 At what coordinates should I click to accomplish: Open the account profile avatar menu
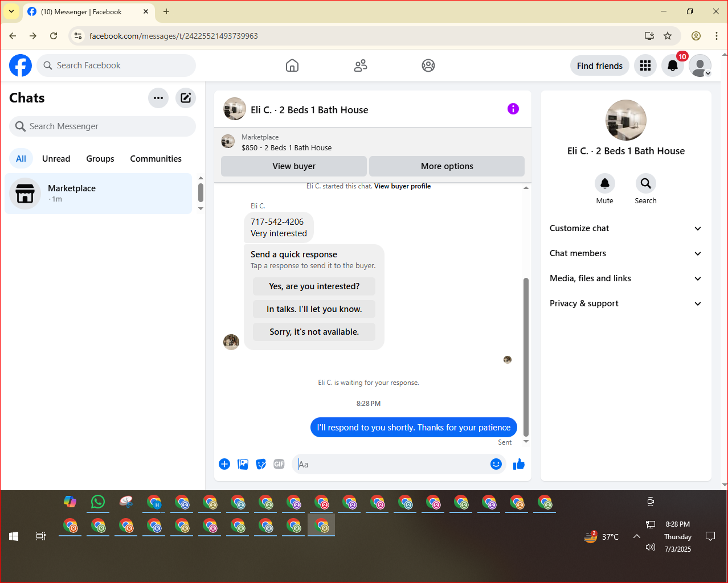[700, 65]
